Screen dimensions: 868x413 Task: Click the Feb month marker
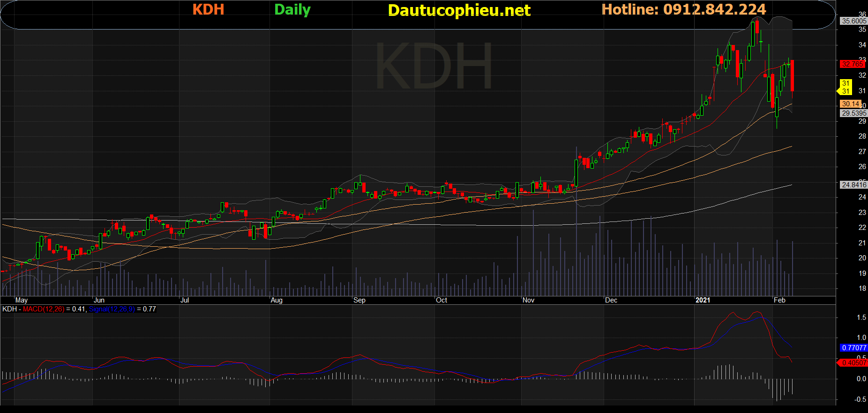point(779,300)
